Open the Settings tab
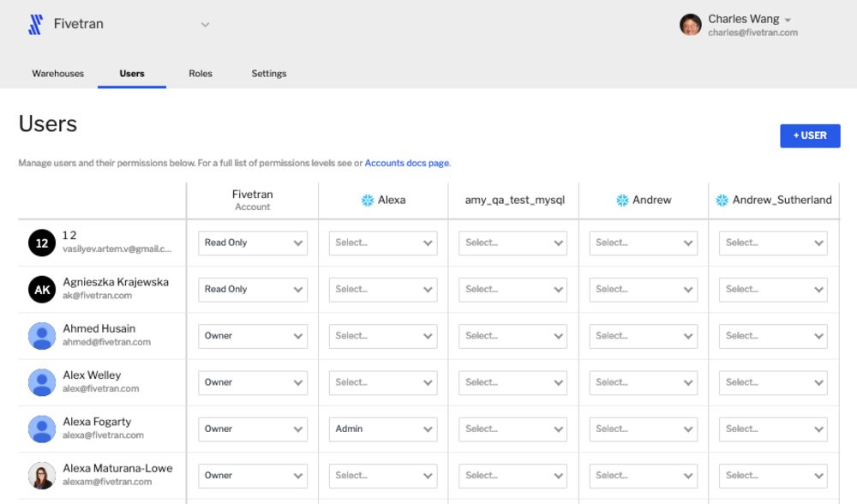The height and width of the screenshot is (504, 857). point(269,73)
